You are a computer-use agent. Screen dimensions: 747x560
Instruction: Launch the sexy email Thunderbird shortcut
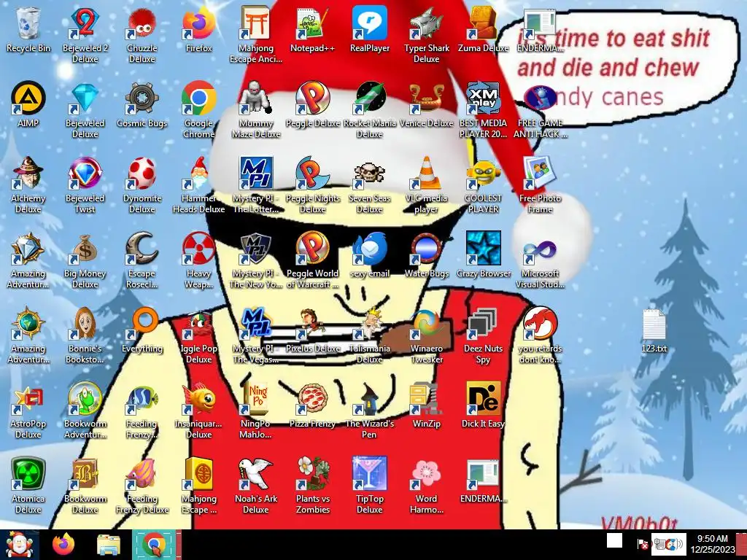click(x=370, y=254)
